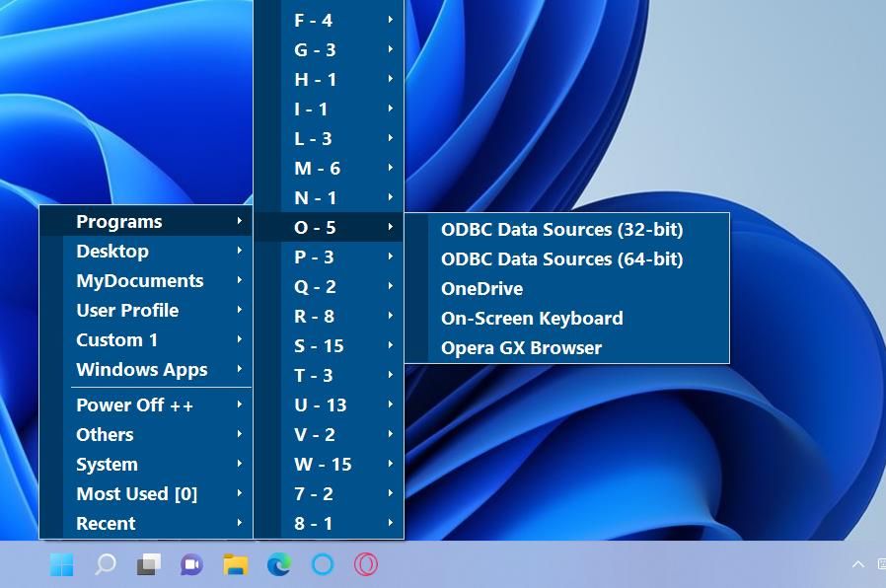Expand the R - 8 group
Viewport: 886px width, 588px height.
point(329,316)
